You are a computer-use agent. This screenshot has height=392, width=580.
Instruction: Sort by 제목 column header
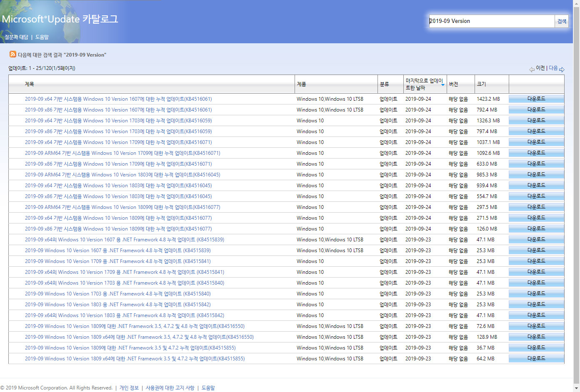(x=29, y=84)
